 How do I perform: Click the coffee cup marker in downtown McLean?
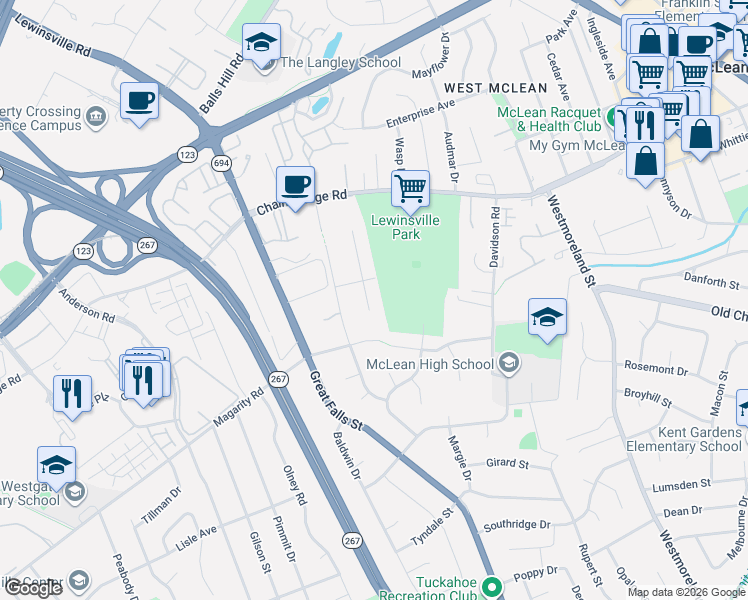[697, 45]
